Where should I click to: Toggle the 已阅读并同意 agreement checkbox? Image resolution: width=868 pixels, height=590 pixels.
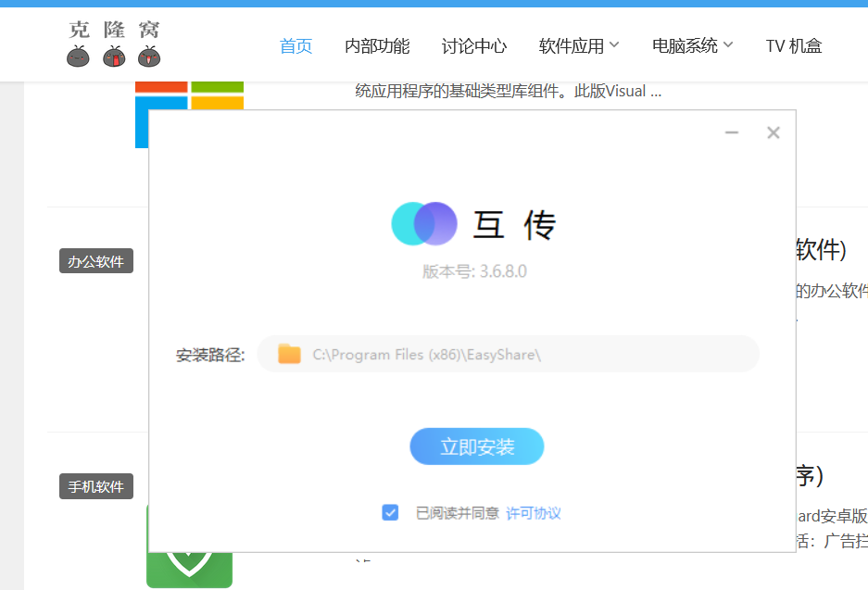click(x=390, y=512)
